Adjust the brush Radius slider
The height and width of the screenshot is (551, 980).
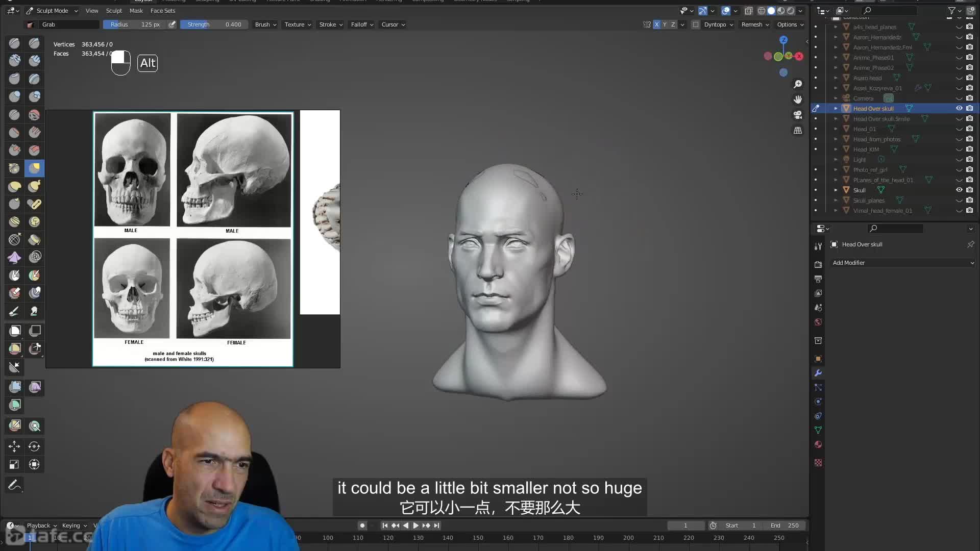135,24
